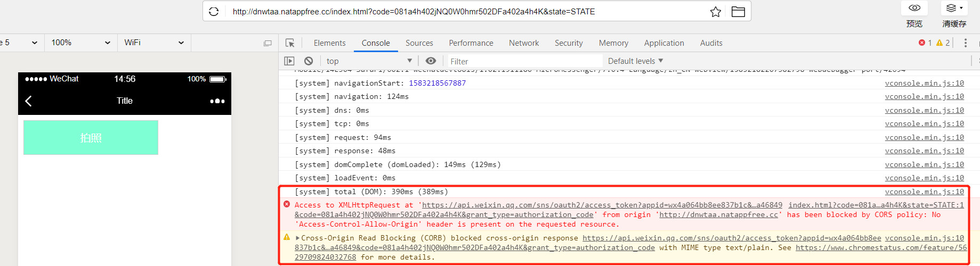Bookmark the URL with the star icon
The width and height of the screenshot is (980, 266).
pyautogui.click(x=716, y=12)
